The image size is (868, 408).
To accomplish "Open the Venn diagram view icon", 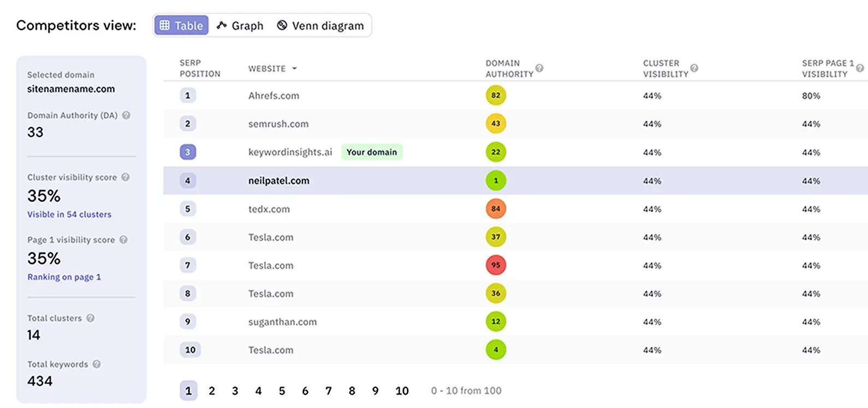I will pos(282,25).
